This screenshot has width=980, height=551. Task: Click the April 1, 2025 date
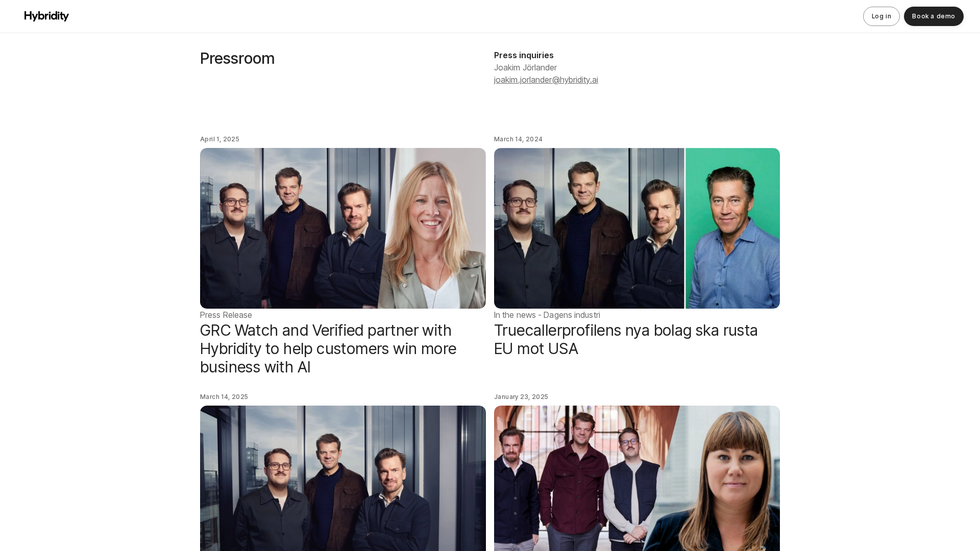pos(219,139)
